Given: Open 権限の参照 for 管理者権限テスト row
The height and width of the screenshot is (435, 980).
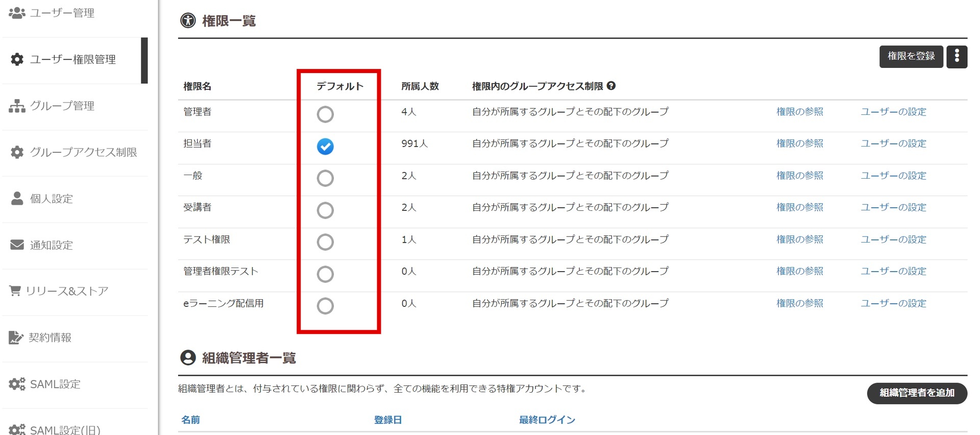Looking at the screenshot, I should (800, 271).
